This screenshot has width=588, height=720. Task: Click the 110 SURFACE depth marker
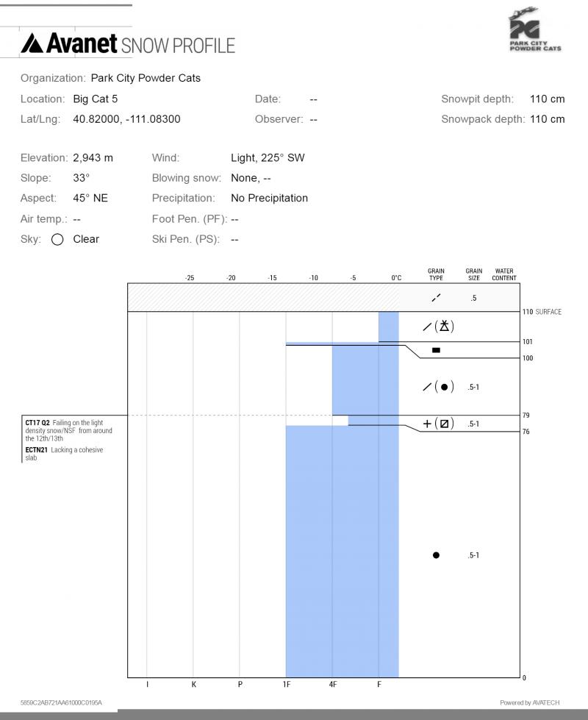tap(542, 312)
